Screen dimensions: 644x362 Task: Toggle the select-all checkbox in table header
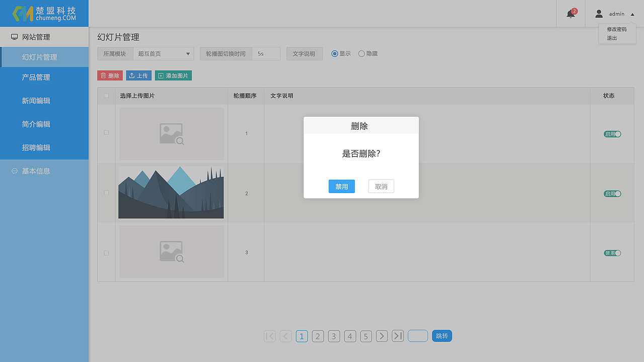tap(106, 95)
